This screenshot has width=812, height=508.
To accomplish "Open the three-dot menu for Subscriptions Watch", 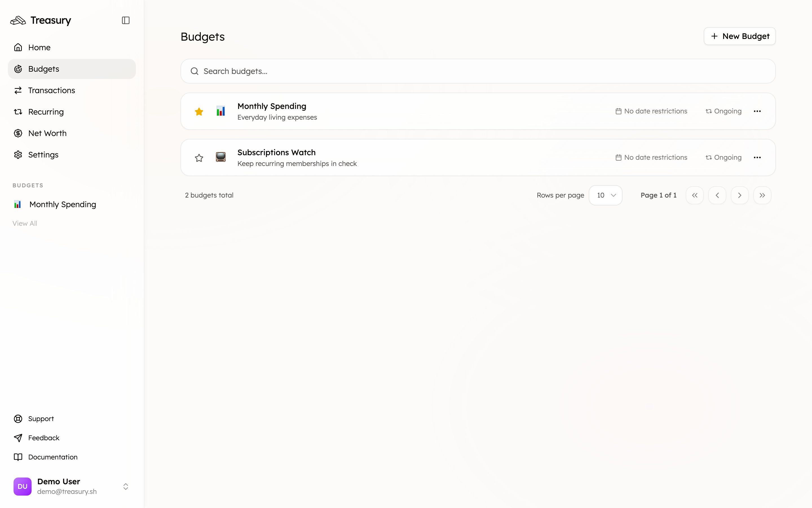I will tap(757, 157).
